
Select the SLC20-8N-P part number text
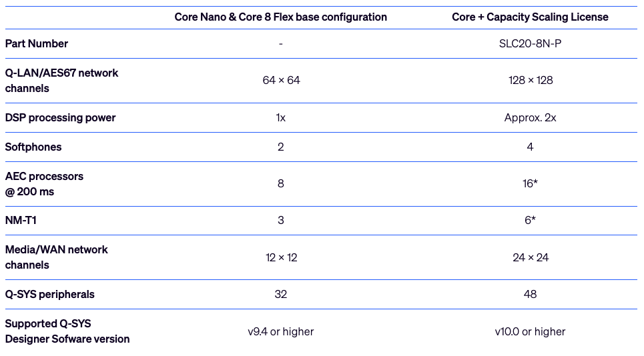pyautogui.click(x=530, y=43)
